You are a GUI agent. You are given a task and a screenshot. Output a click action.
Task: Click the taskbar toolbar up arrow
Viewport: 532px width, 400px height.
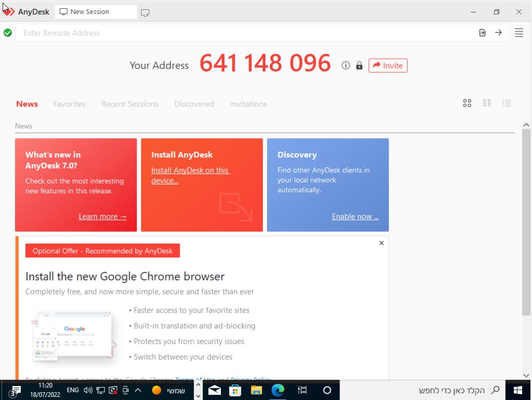[x=198, y=385]
